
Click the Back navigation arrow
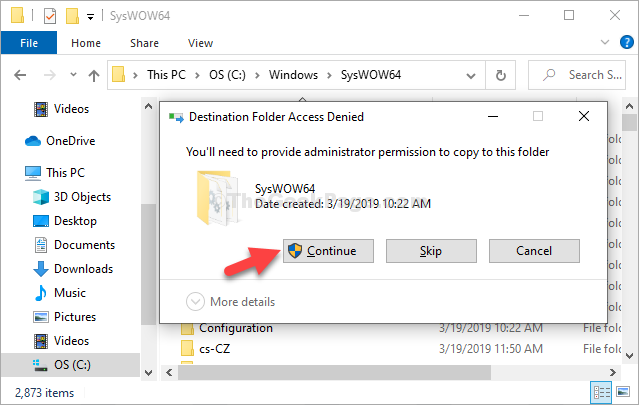click(x=20, y=75)
